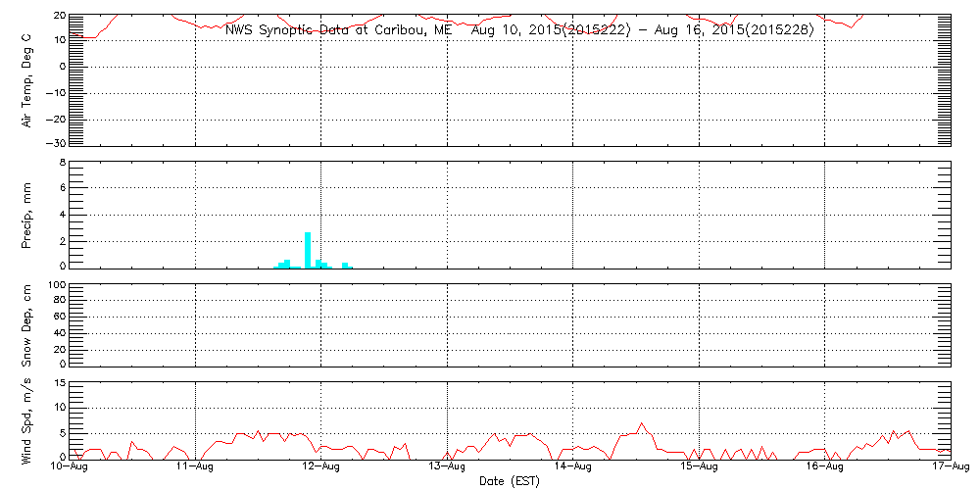
Task: Select the 13-Aug date tick label
Action: (x=448, y=468)
